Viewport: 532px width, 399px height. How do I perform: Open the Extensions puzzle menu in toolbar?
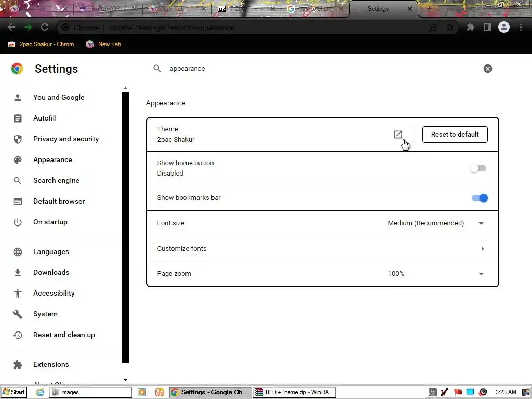point(471,27)
